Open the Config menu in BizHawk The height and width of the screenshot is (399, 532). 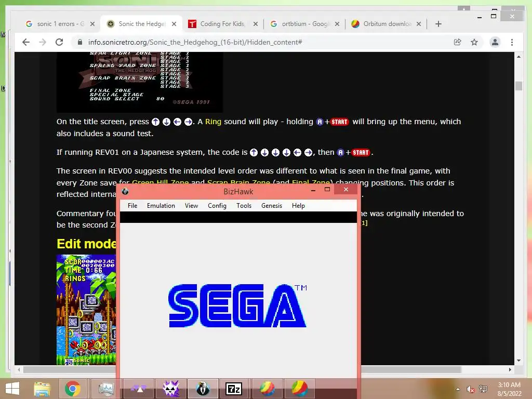pyautogui.click(x=217, y=206)
